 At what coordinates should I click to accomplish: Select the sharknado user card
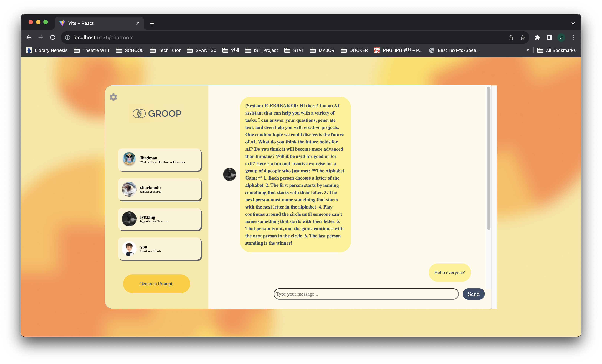160,189
